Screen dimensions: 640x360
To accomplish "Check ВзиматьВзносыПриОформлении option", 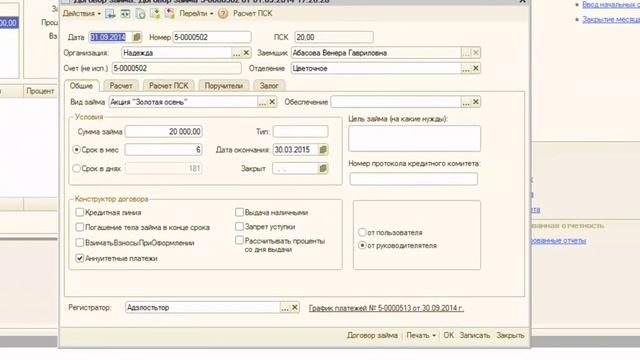I will tap(80, 242).
